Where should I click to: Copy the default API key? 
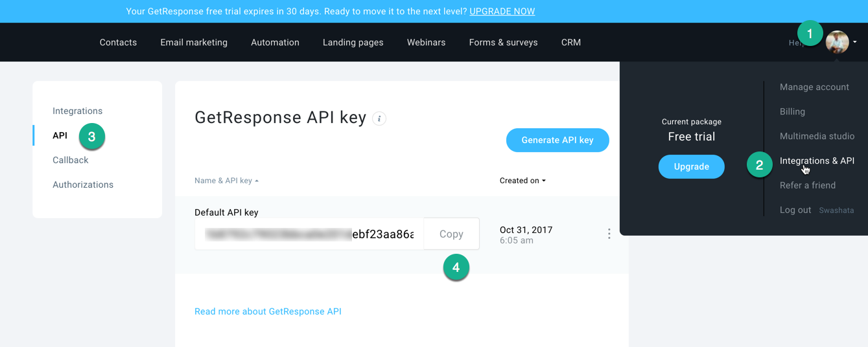tap(451, 234)
